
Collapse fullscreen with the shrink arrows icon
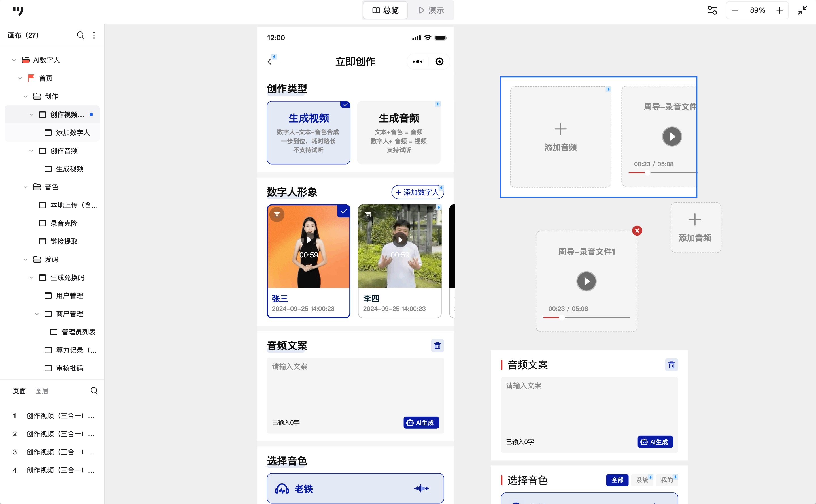pos(802,10)
